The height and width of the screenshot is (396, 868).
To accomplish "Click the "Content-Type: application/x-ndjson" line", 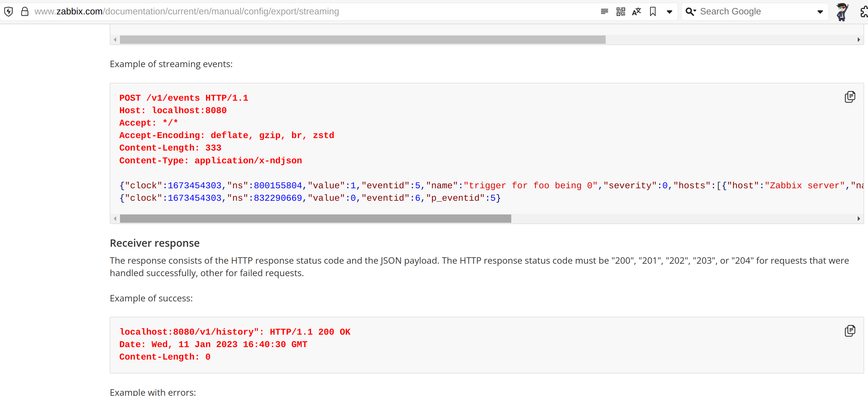I will click(x=211, y=161).
